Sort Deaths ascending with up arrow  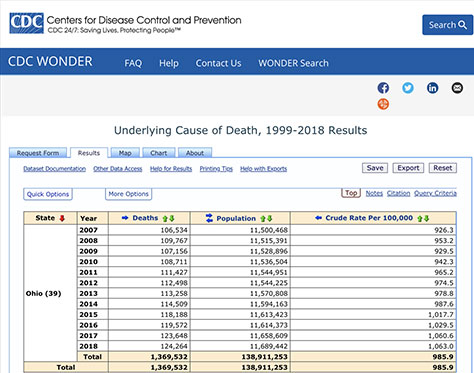click(x=165, y=219)
